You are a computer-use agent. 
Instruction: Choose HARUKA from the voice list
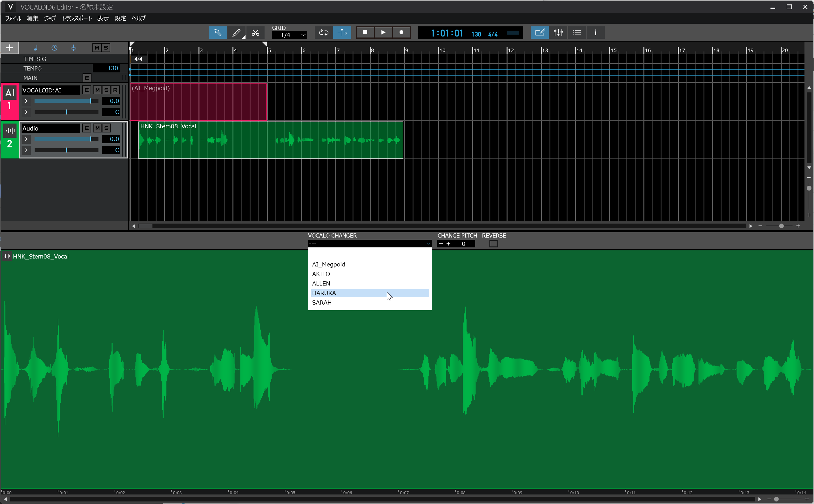(370, 293)
